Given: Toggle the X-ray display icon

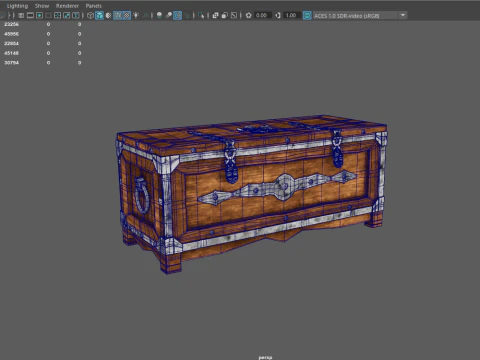Looking at the screenshot, I should (x=215, y=15).
